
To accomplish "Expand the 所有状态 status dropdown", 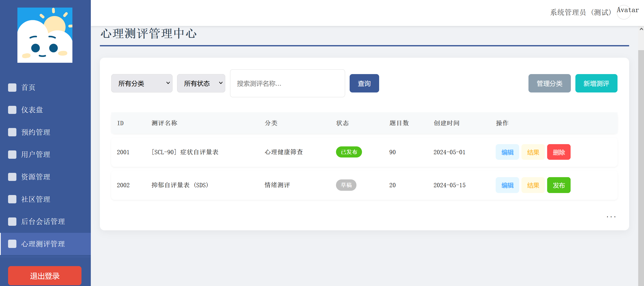I will click(201, 83).
